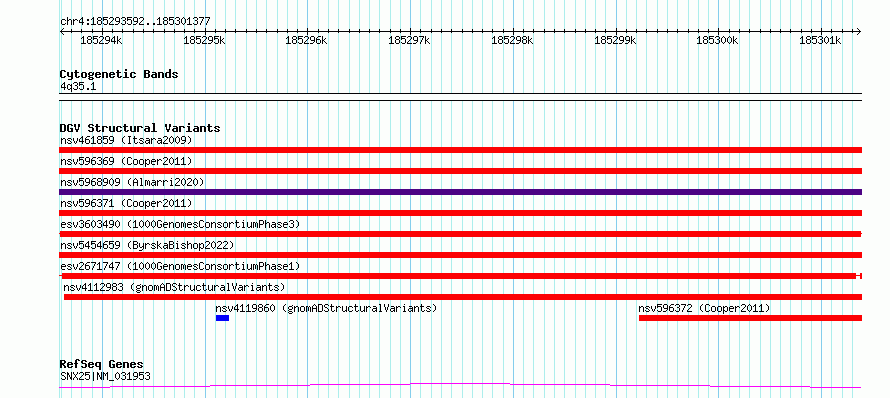The width and height of the screenshot is (890, 398).
Task: Click the right arrowhead of the ruler
Action: tap(859, 31)
